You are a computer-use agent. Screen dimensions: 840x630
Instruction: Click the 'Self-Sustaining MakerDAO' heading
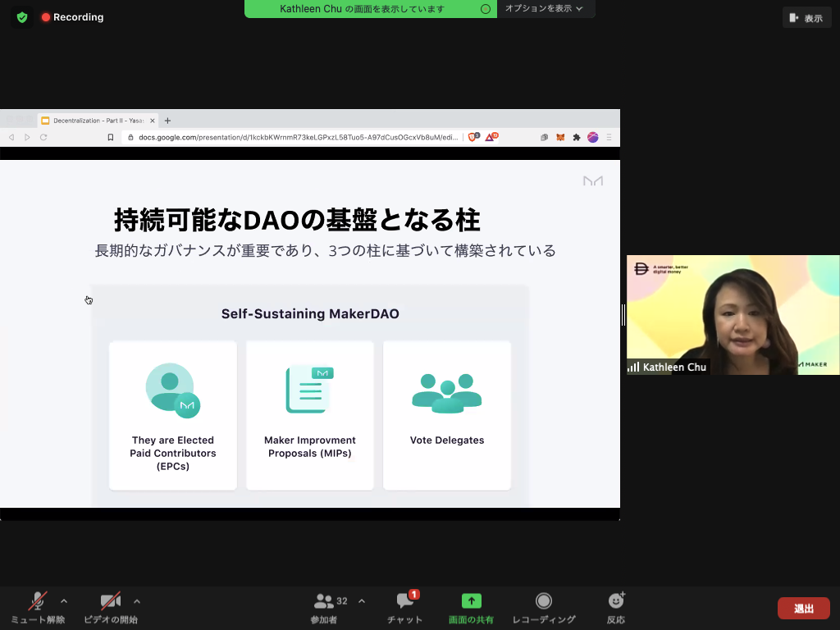pyautogui.click(x=310, y=313)
